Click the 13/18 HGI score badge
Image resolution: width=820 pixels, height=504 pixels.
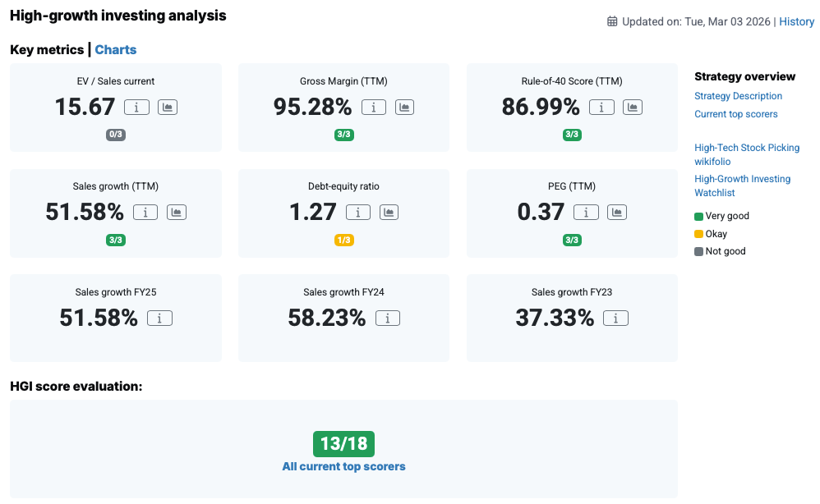point(343,444)
